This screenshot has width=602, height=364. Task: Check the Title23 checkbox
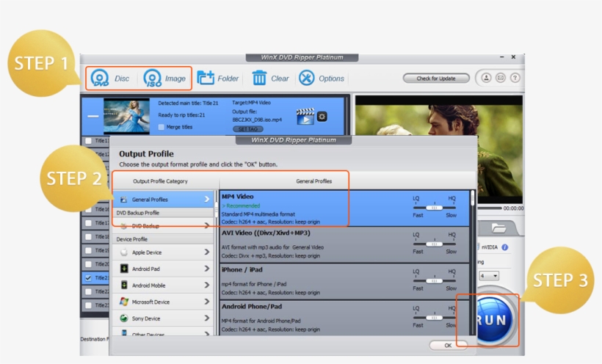(x=88, y=305)
